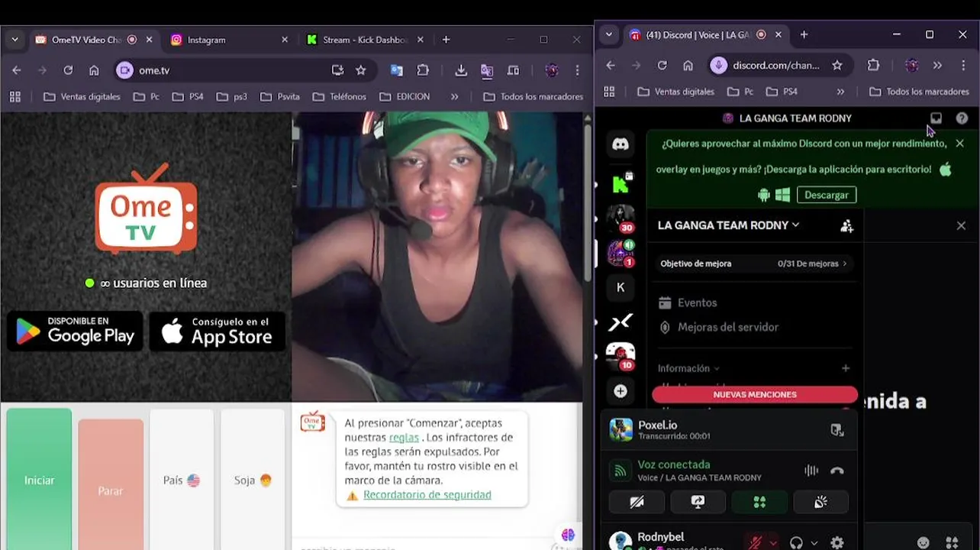Image resolution: width=980 pixels, height=550 pixels.
Task: Open voice noise suppression waveform icon
Action: [x=811, y=471]
